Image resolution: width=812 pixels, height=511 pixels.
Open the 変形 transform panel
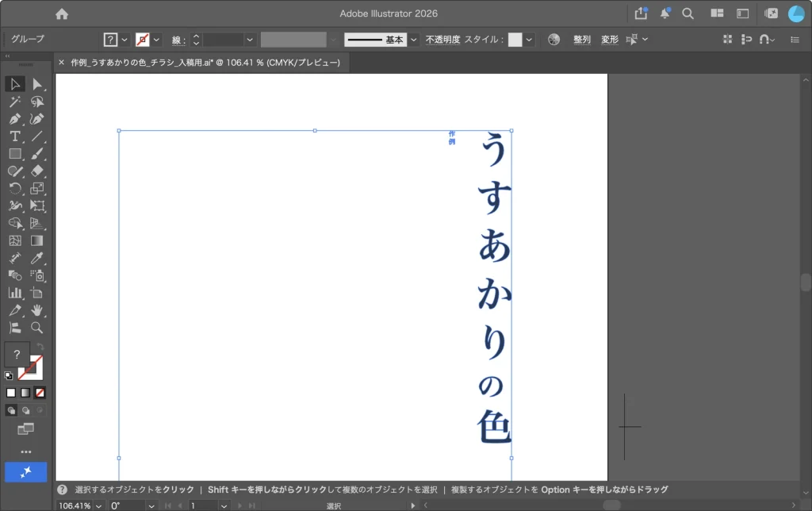click(610, 40)
